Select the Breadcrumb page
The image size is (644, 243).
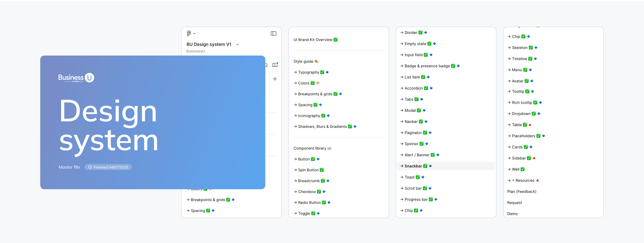pyautogui.click(x=311, y=181)
